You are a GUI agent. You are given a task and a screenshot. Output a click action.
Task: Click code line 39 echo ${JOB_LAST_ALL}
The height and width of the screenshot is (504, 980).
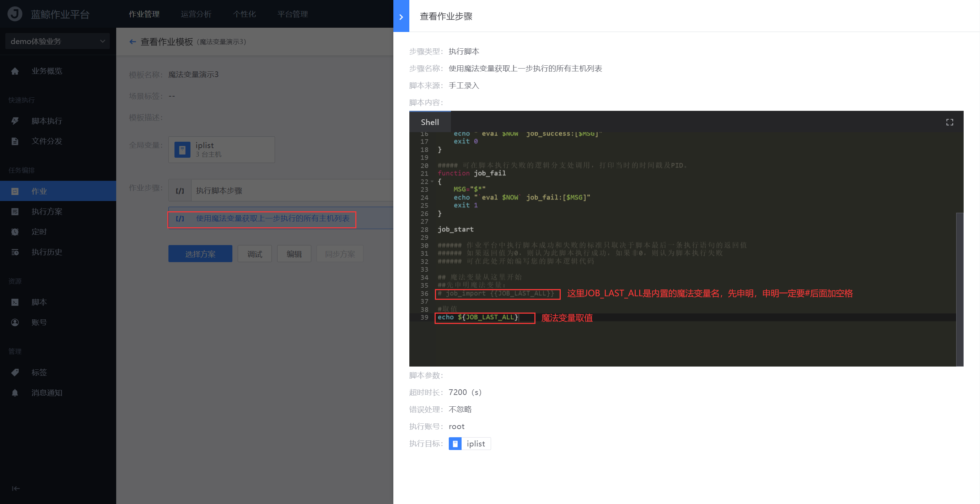coord(477,317)
